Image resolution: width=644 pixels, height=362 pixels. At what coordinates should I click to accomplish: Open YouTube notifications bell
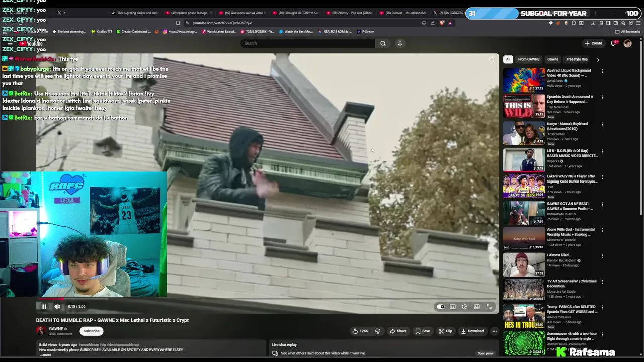click(613, 43)
